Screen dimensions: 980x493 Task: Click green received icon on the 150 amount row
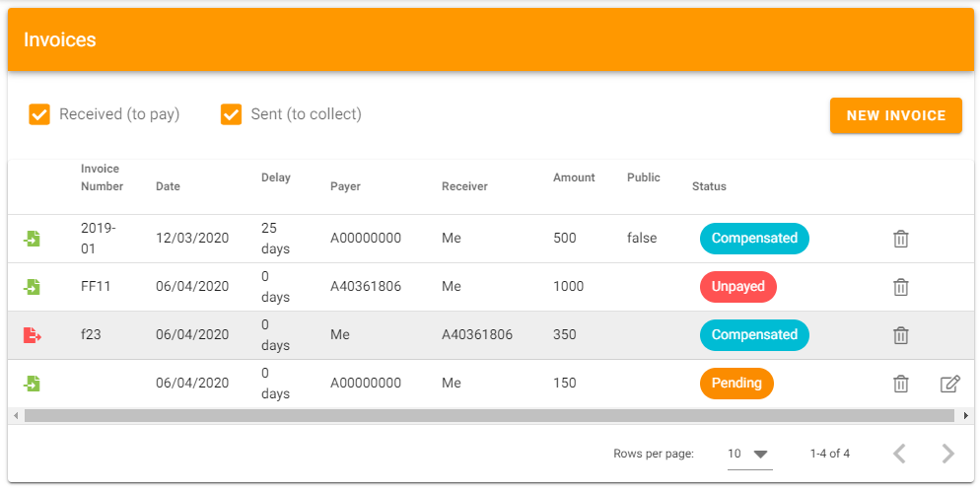coord(32,383)
